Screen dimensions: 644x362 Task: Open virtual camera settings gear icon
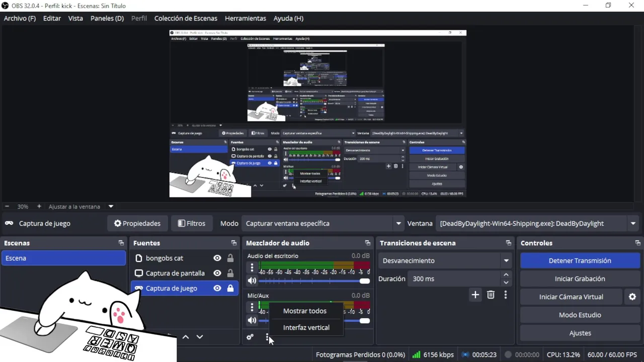pyautogui.click(x=632, y=297)
